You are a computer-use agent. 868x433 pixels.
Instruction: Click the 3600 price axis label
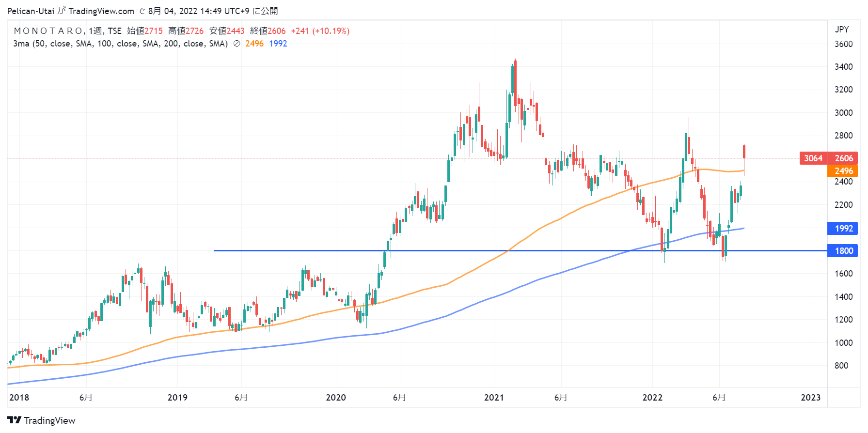(843, 44)
